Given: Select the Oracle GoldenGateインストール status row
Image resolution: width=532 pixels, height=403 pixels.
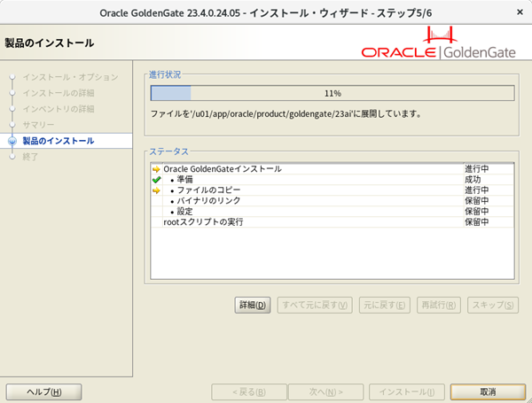Looking at the screenshot, I should [332, 169].
